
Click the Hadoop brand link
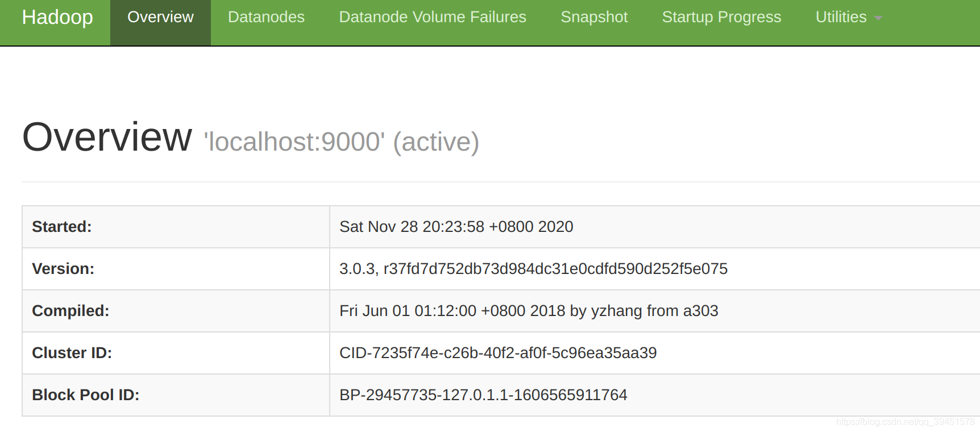(57, 18)
